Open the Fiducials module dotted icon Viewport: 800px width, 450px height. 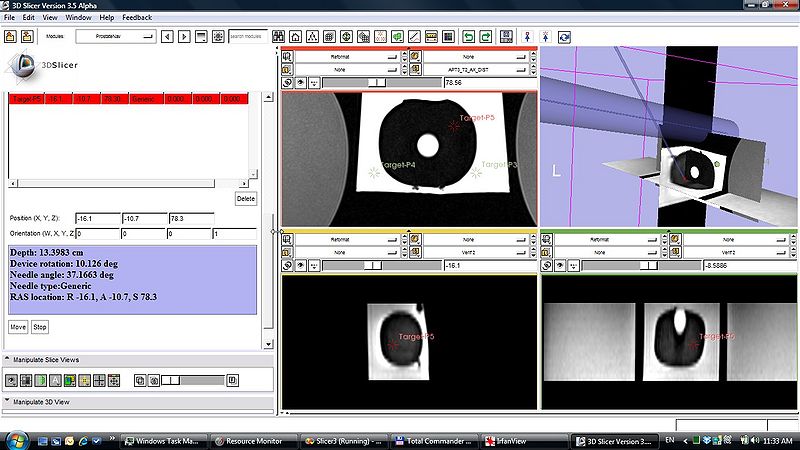[380, 37]
